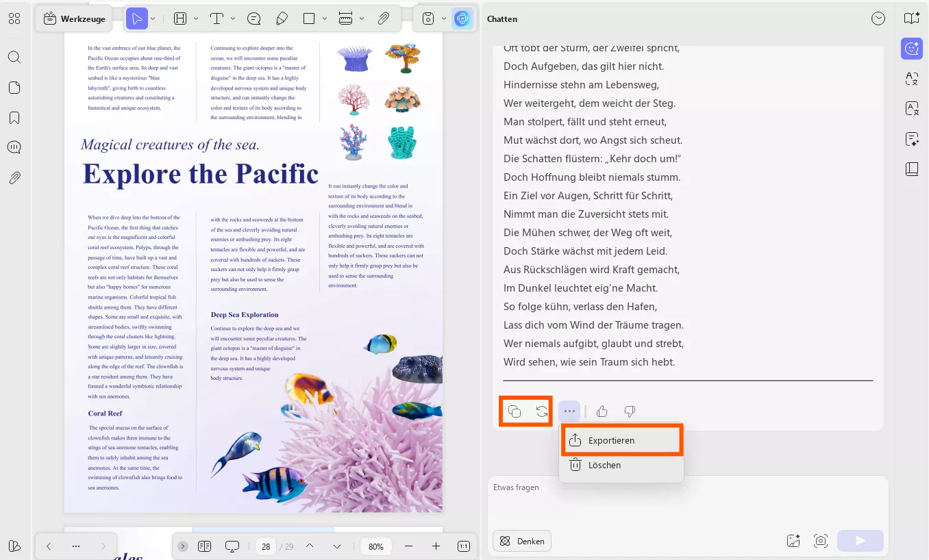Click the three-dot more options button

(x=569, y=411)
